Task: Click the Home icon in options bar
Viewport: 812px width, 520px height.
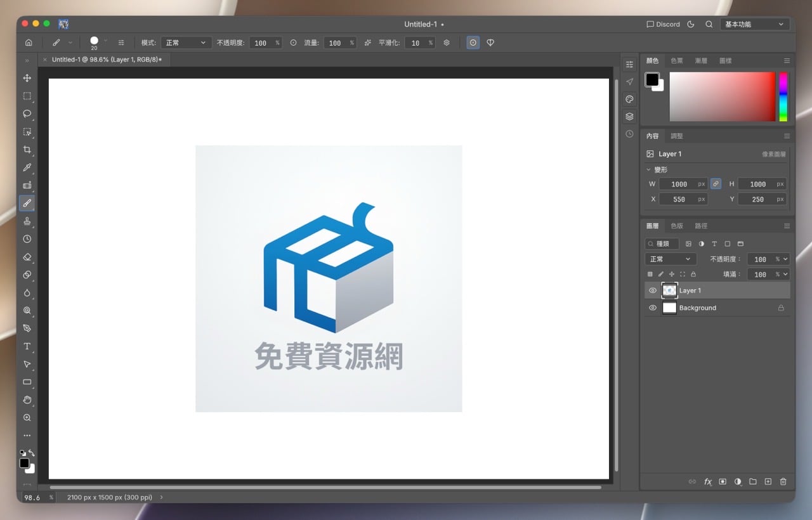Action: [x=29, y=42]
